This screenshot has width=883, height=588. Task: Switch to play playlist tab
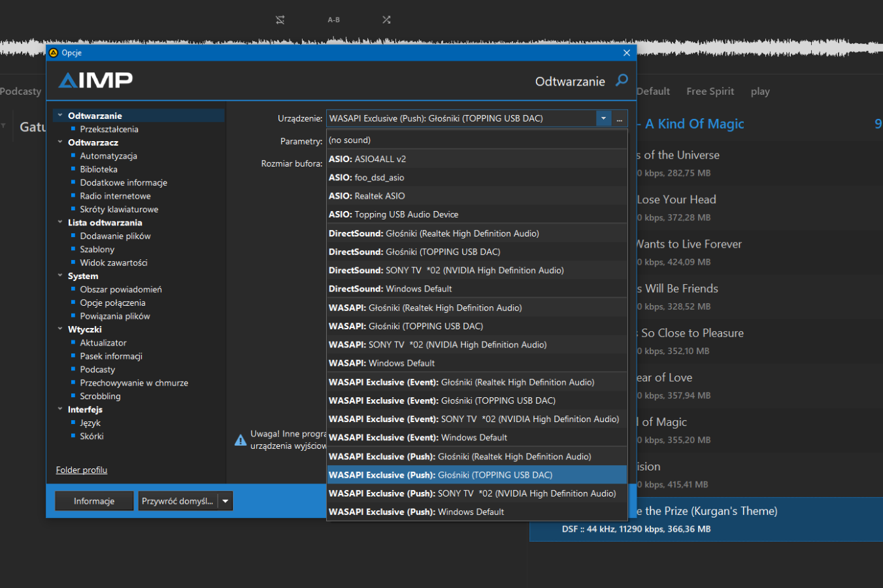(x=760, y=91)
